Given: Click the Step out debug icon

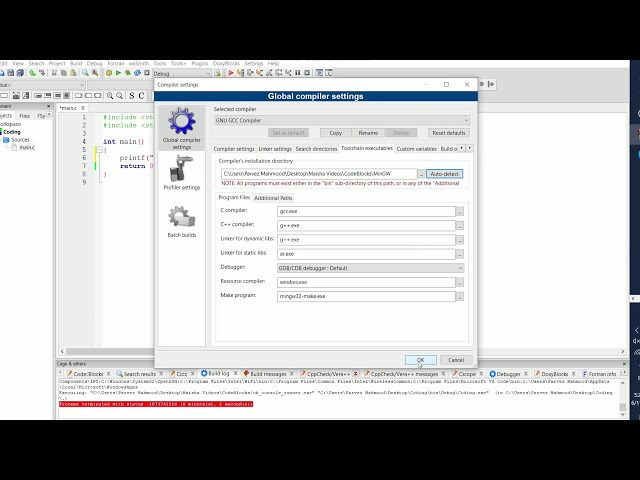Looking at the screenshot, I should 269,73.
